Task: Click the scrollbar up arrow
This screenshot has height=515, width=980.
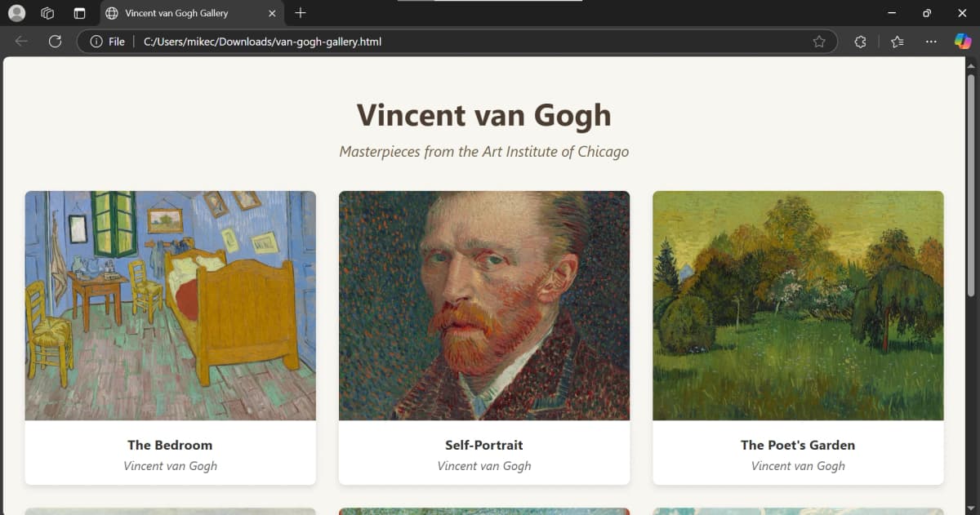Action: tap(971, 64)
